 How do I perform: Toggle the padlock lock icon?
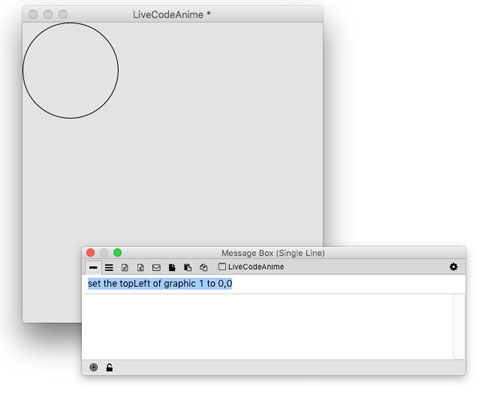click(x=109, y=367)
